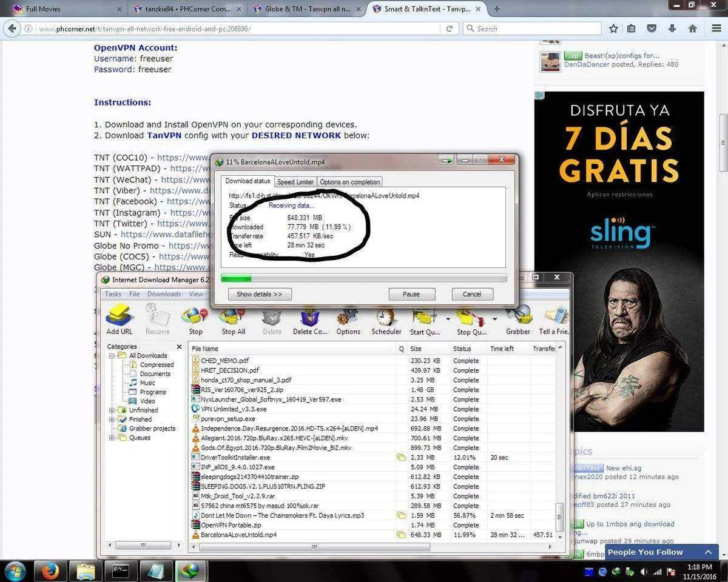Screen dimensions: 728x582
Task: Open the Windows Start menu orb
Action: coord(15,570)
